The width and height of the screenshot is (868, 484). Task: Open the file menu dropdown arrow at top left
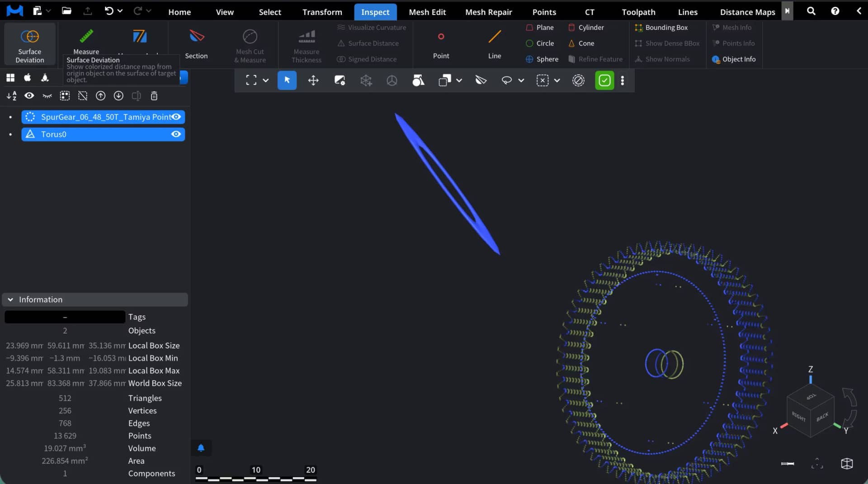[48, 11]
